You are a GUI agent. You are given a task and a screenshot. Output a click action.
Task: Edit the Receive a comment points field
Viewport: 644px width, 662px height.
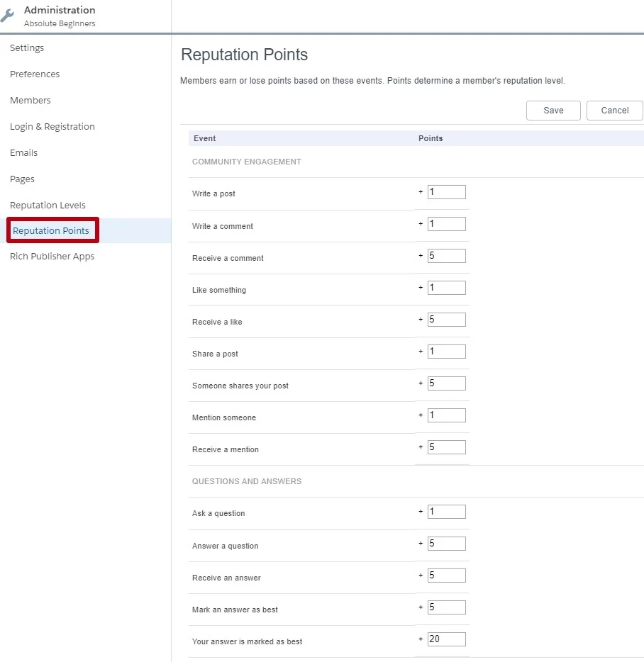(x=446, y=255)
